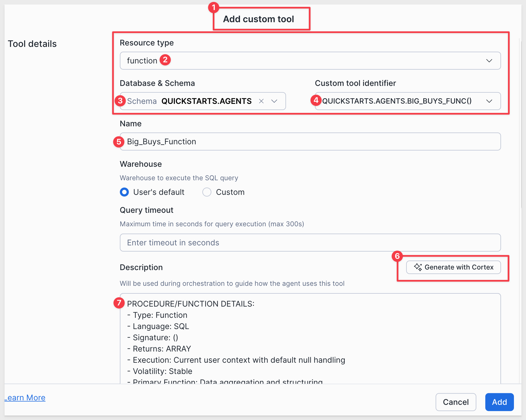Screen dimensions: 526x420
Task: Focus the Query timeout seconds field
Action: pyautogui.click(x=310, y=243)
